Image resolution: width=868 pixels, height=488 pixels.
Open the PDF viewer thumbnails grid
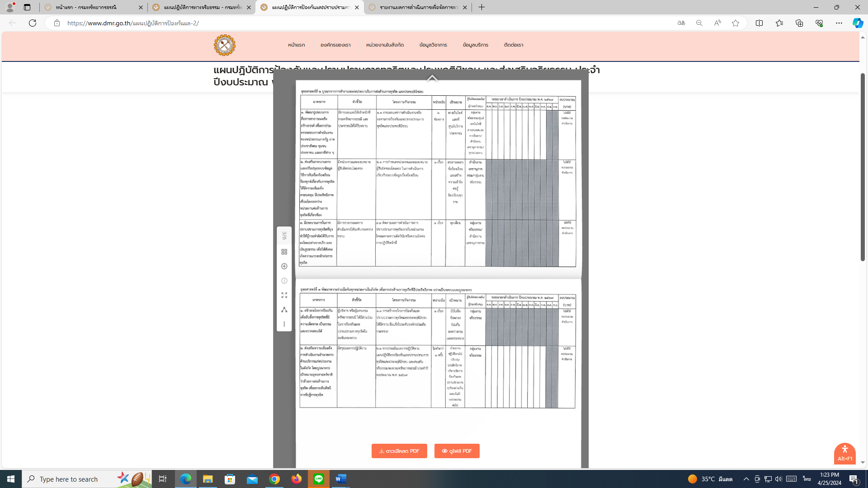coord(284,252)
